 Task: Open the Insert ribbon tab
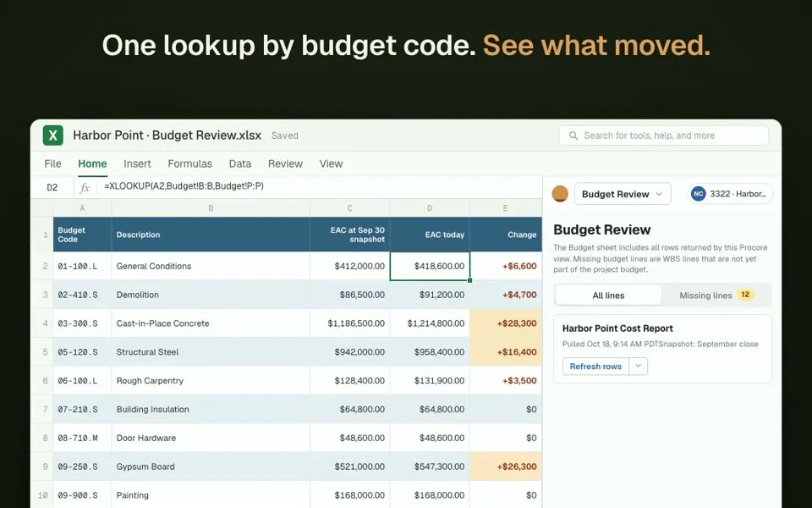tap(137, 163)
